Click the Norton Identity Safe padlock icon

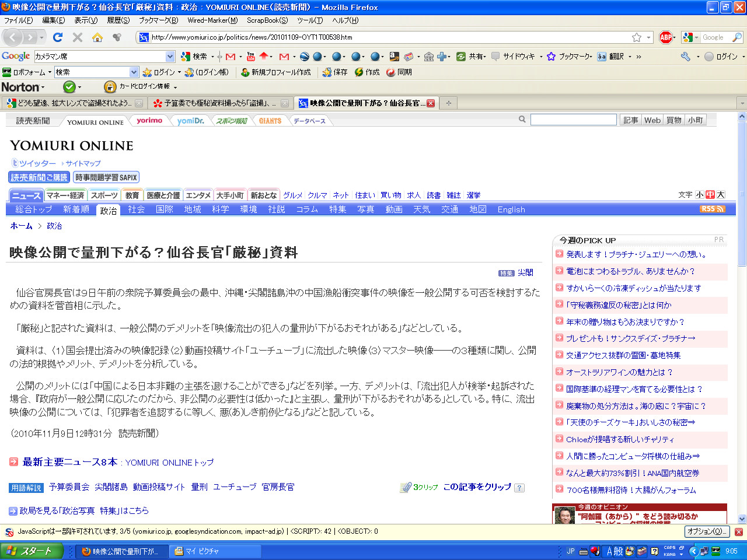click(x=110, y=87)
